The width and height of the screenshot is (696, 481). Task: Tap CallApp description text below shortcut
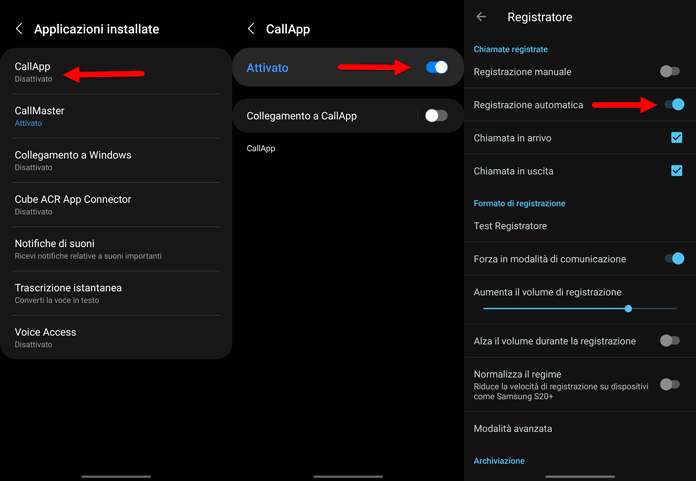(261, 149)
